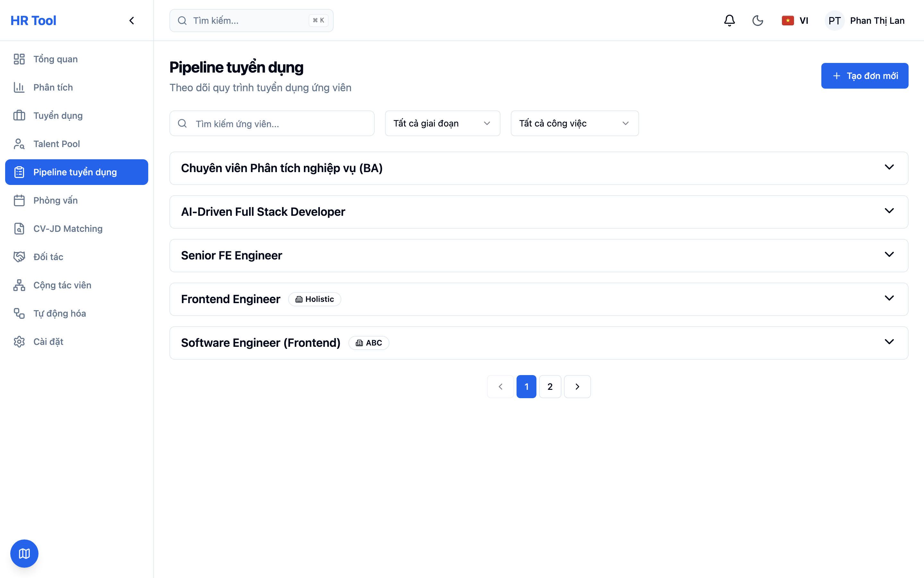Collapse the sidebar with the chevron arrow
This screenshot has height=578, width=924.
(x=132, y=21)
